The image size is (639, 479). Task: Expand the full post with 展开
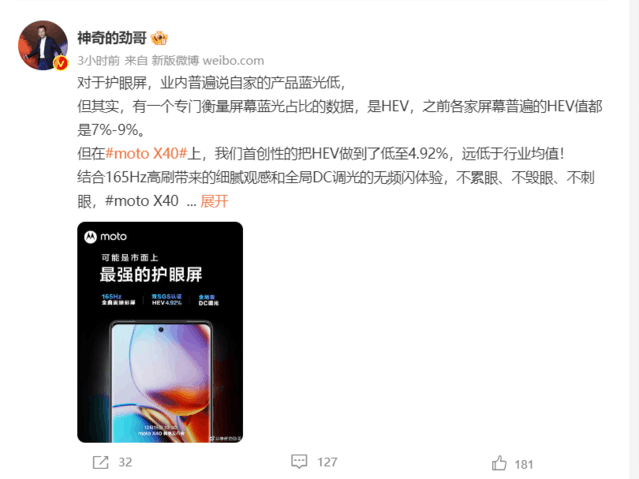(214, 201)
